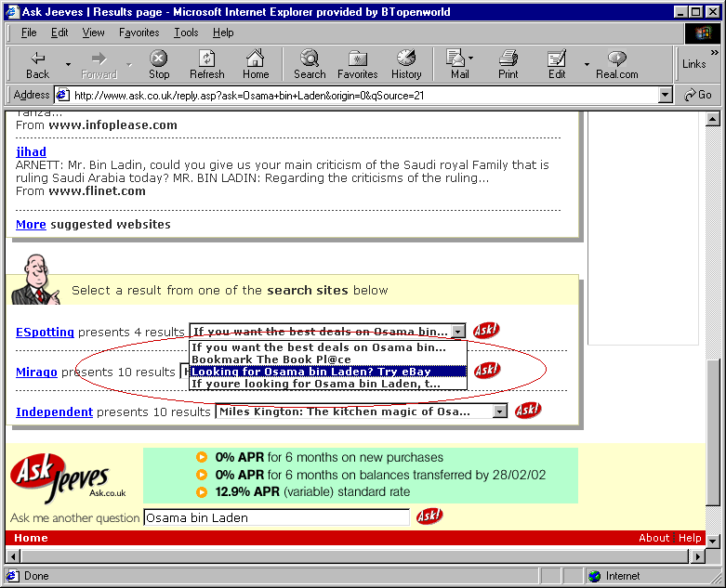Click the More suggested websites link

[x=31, y=225]
